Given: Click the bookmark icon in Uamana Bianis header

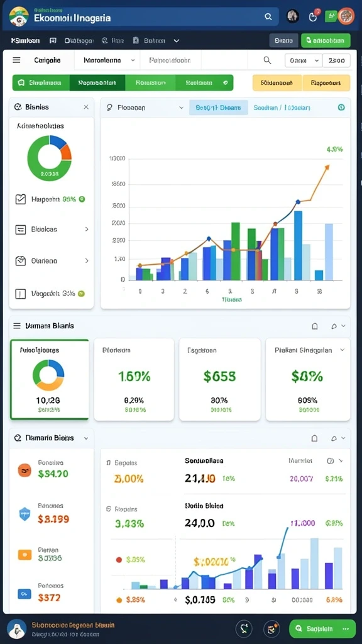Looking at the screenshot, I should [x=315, y=326].
